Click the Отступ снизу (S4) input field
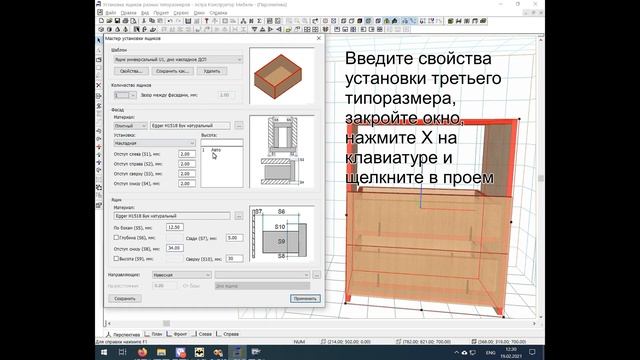Viewport: 640px width, 360px height. coord(187,184)
